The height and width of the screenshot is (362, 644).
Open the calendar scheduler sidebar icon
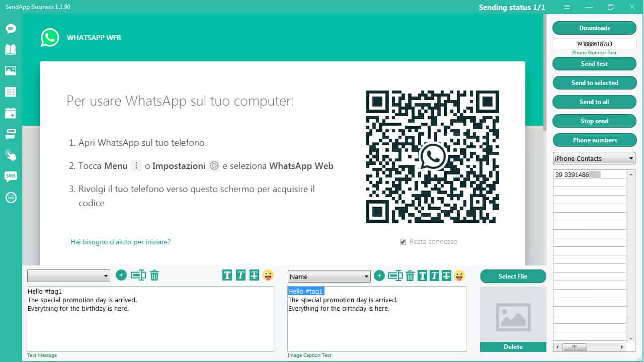tap(11, 113)
